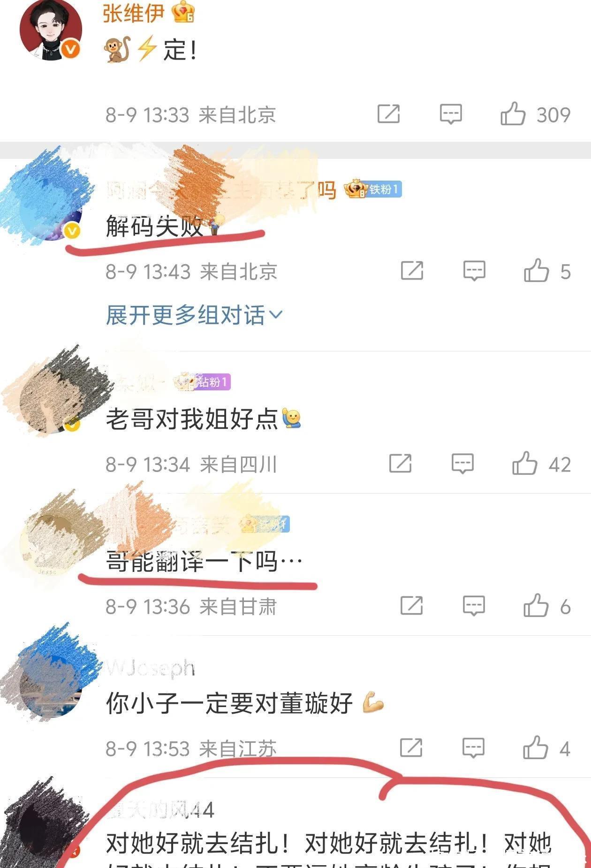Viewport: 591px width, 868px height.
Task: Tap the chevron next to 展开更多组对话
Action: (276, 315)
